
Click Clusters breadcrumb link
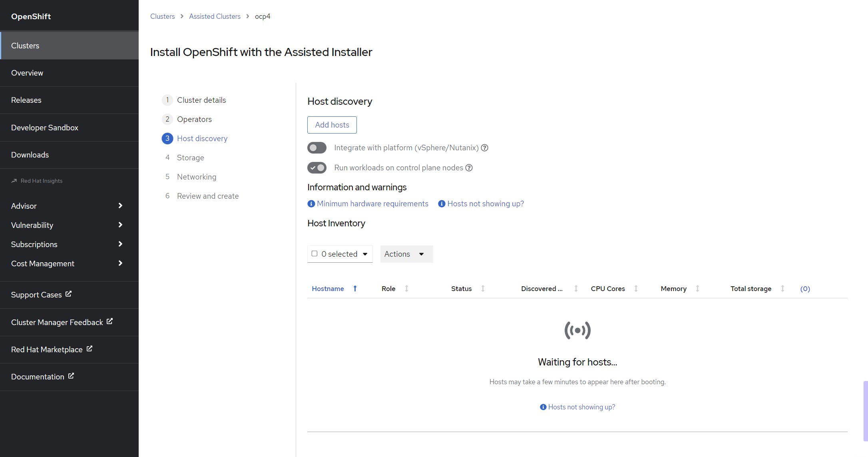(x=162, y=16)
